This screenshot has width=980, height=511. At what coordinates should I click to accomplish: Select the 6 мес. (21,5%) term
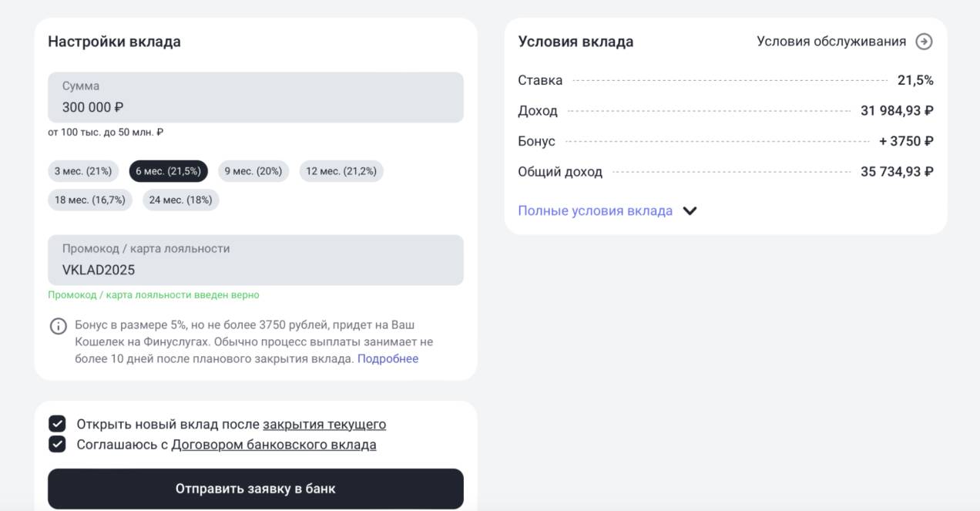pos(168,171)
